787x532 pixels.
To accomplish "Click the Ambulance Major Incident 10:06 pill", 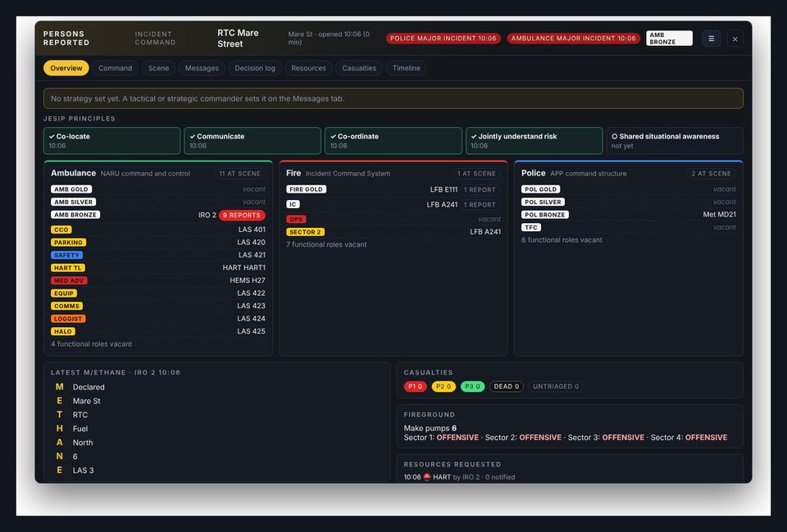I will pos(574,39).
